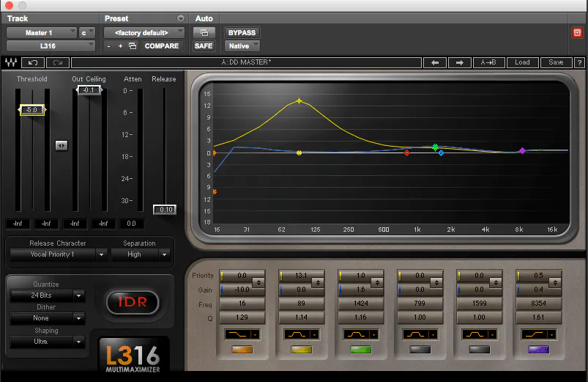The image size is (588, 382).
Task: Redo with the redo arrow button
Action: [58, 63]
